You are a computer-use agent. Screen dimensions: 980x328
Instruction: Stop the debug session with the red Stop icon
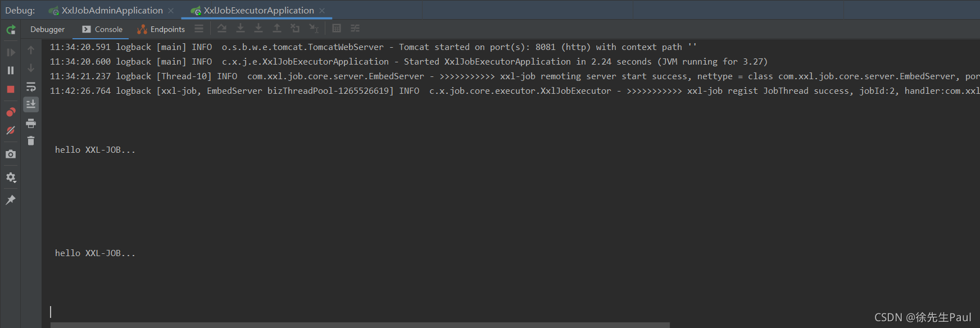11,89
